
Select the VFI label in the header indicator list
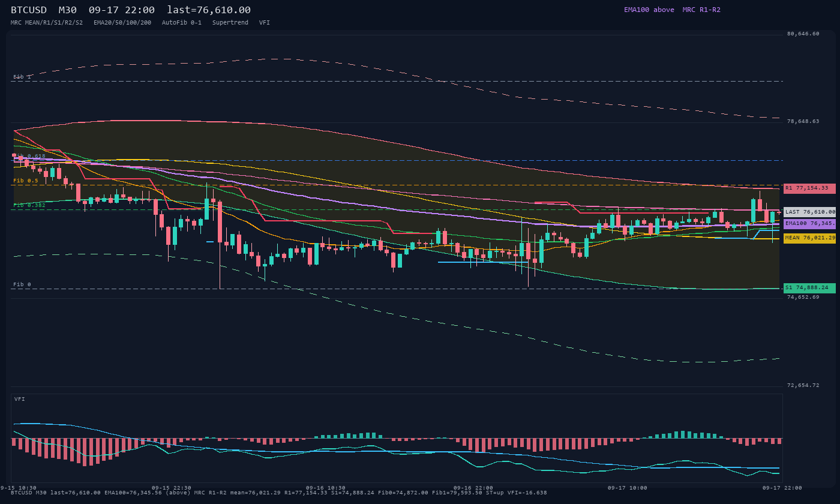(265, 22)
